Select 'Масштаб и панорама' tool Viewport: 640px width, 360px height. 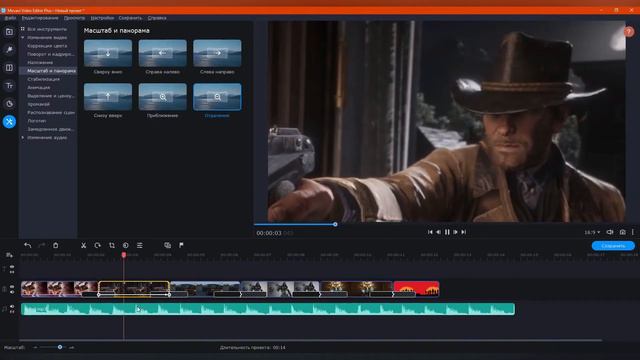point(51,71)
